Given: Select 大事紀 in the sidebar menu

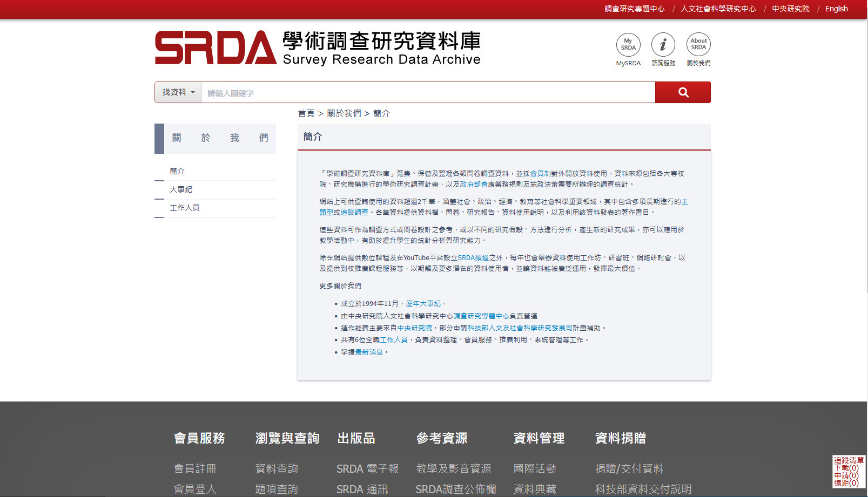Looking at the screenshot, I should coord(181,189).
